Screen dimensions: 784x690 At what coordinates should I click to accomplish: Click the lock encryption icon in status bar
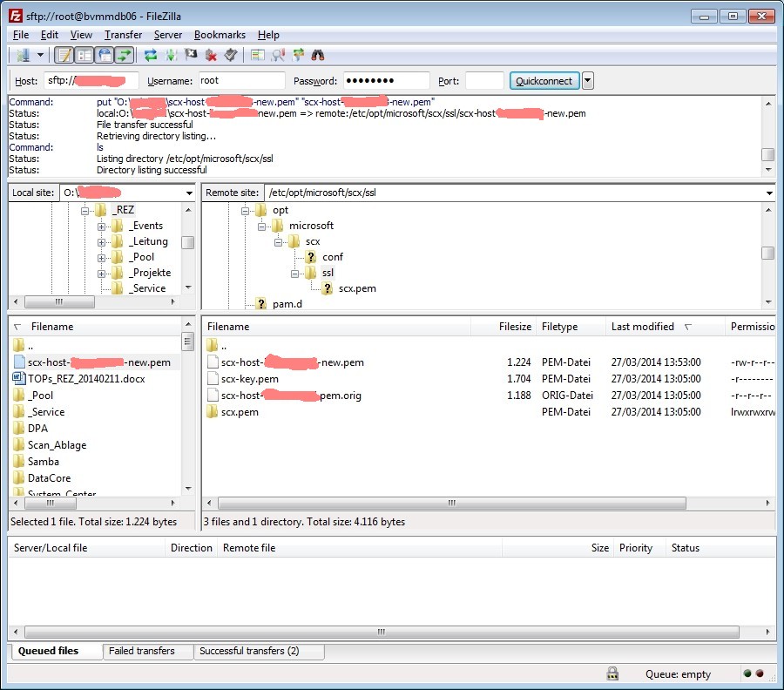[x=612, y=673]
